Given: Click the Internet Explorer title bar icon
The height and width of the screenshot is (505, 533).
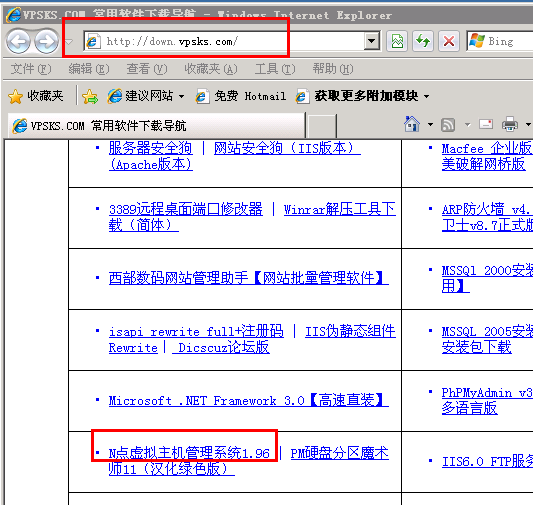Looking at the screenshot, I should (x=14, y=15).
